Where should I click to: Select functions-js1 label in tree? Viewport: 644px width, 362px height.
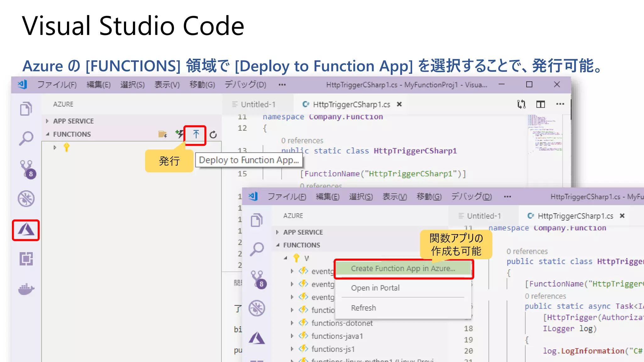click(333, 349)
